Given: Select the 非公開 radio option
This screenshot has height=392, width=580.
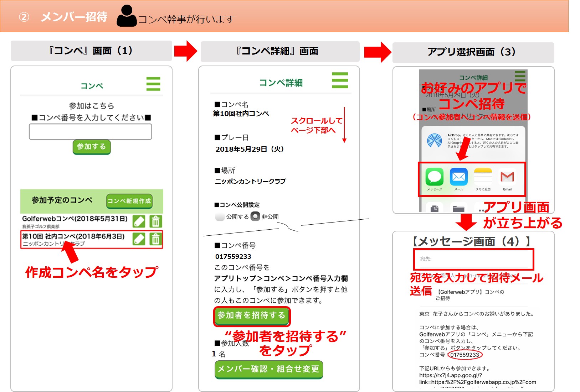Looking at the screenshot, I should (x=255, y=216).
